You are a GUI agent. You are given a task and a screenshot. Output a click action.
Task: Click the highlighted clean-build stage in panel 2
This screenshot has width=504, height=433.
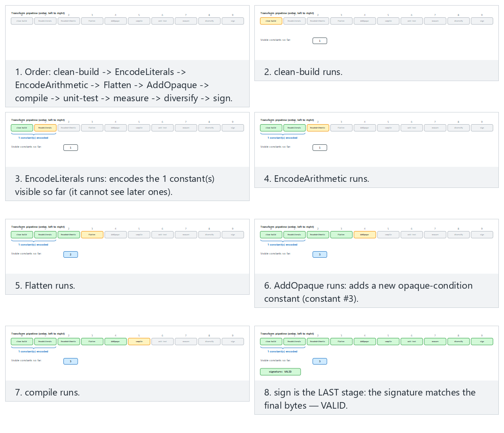(x=271, y=21)
